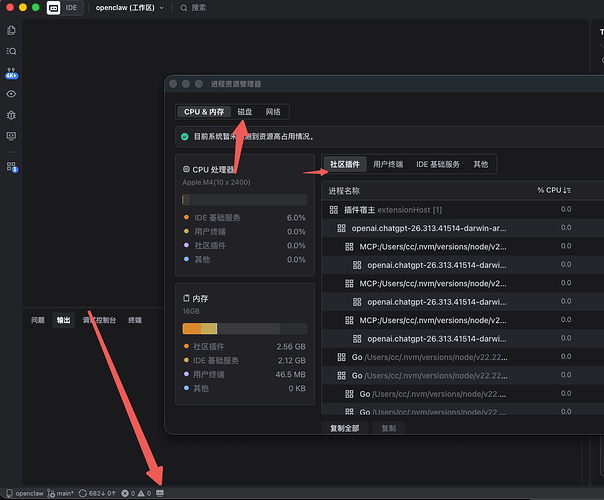This screenshot has width=604, height=500.
Task: Click the system status message banner text
Action: coord(253,137)
